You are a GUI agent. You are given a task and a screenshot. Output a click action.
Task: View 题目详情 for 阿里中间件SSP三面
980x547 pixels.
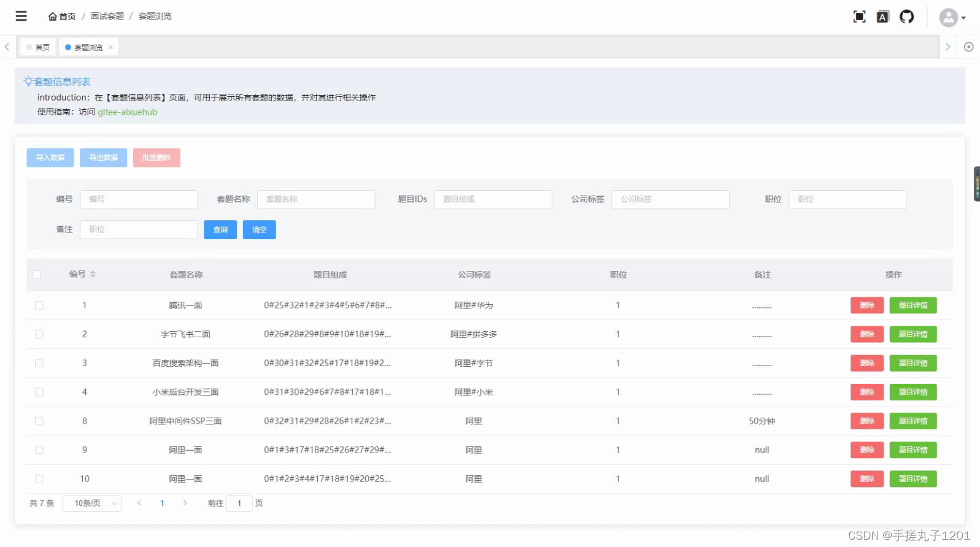point(913,421)
